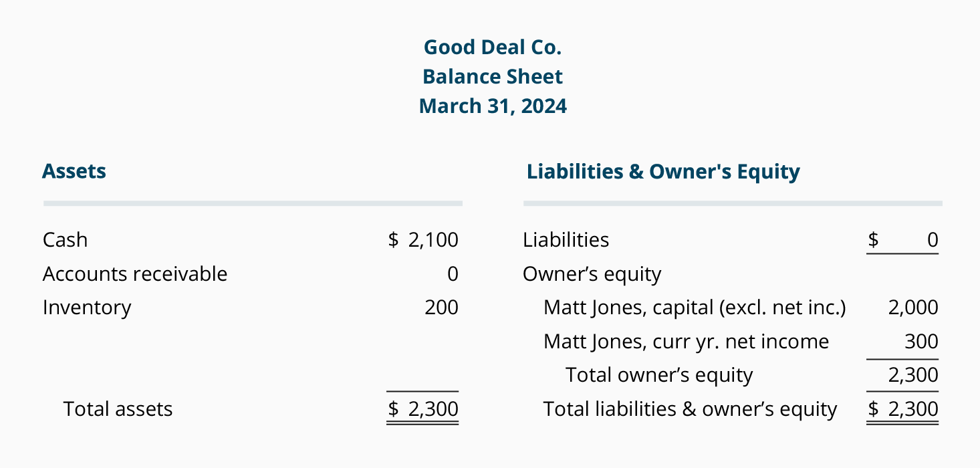This screenshot has height=468, width=980.
Task: Click the Cash amount $ 2,100
Action: pos(423,240)
